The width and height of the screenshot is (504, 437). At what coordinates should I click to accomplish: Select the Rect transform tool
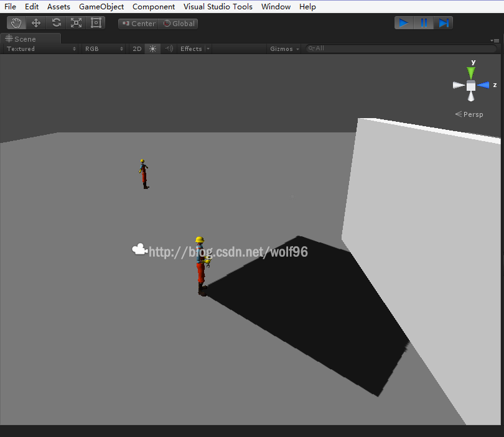pyautogui.click(x=96, y=23)
